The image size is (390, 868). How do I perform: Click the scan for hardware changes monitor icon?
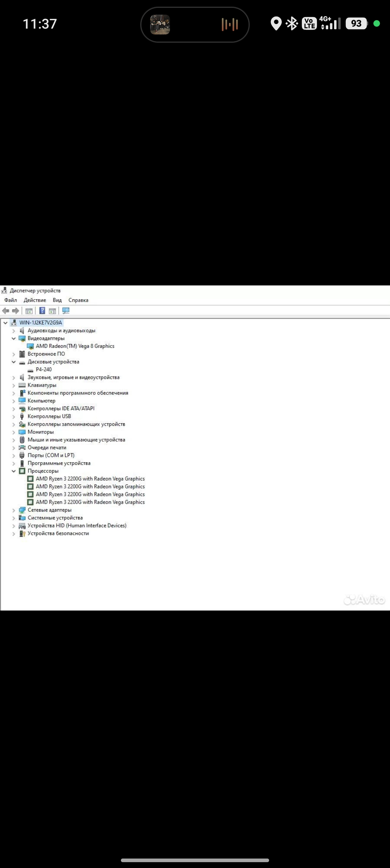click(66, 311)
